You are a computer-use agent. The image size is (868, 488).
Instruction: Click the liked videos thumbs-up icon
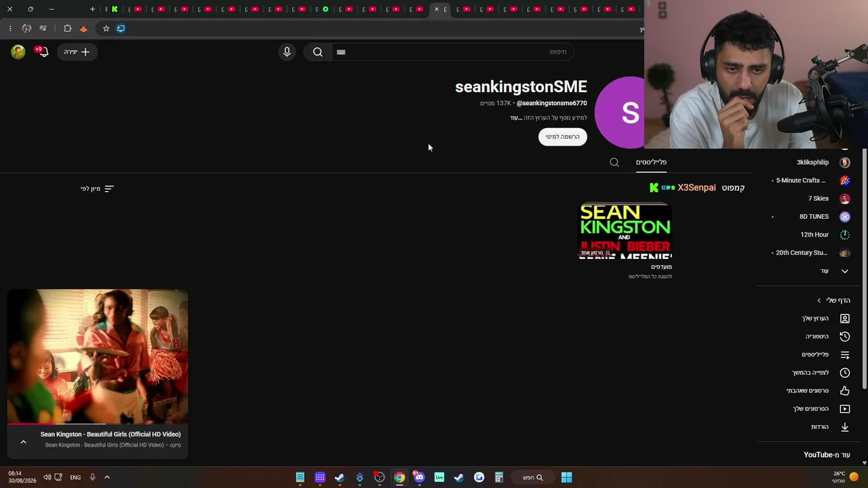click(x=845, y=390)
